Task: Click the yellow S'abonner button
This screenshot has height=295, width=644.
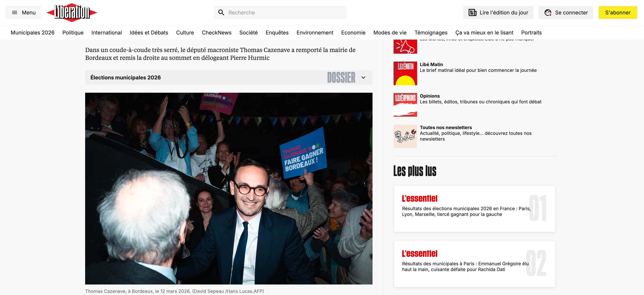Action: pos(617,12)
